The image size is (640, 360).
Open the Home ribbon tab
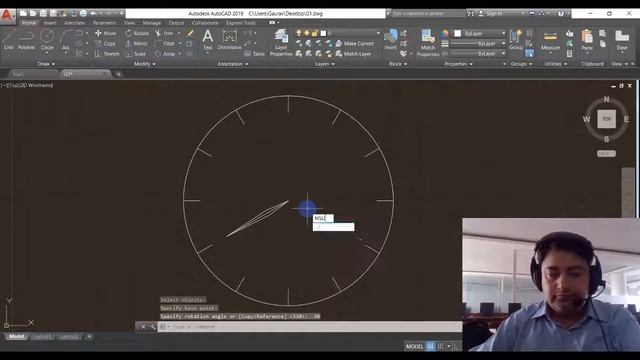pos(29,23)
